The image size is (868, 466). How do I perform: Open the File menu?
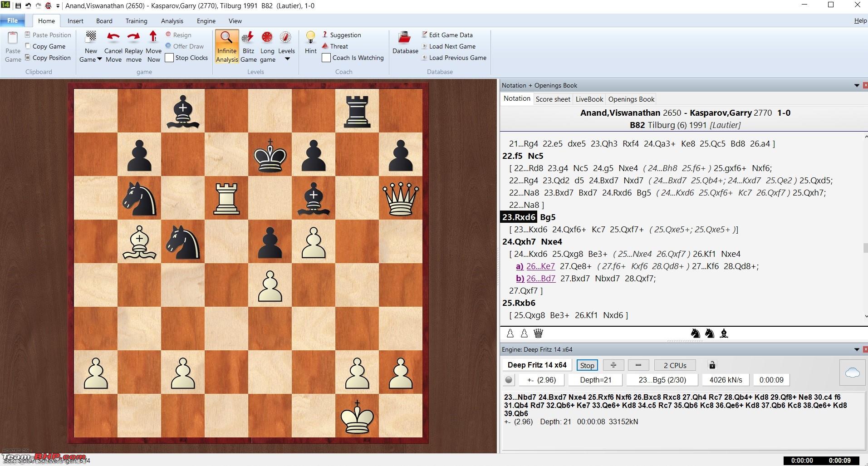[13, 20]
